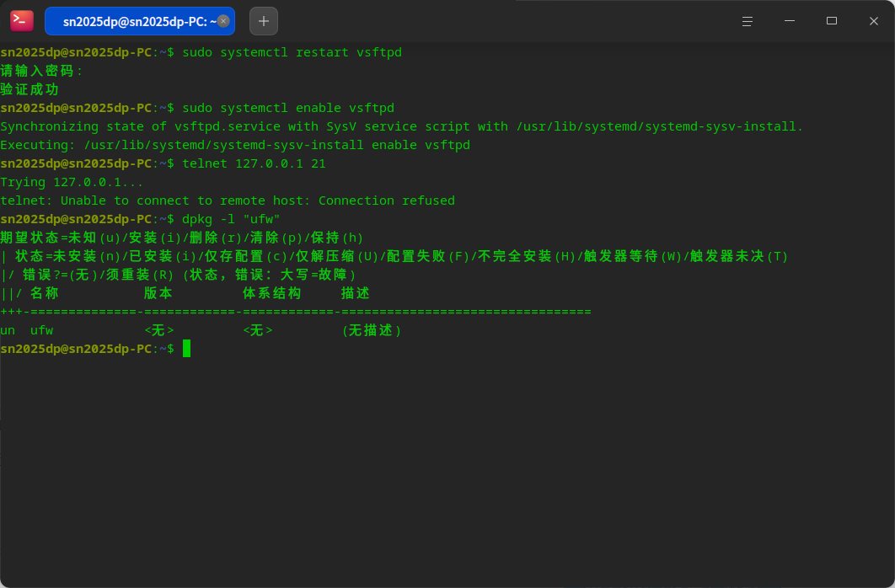Click the 验证成功 output line
The width and height of the screenshot is (895, 588).
29,89
